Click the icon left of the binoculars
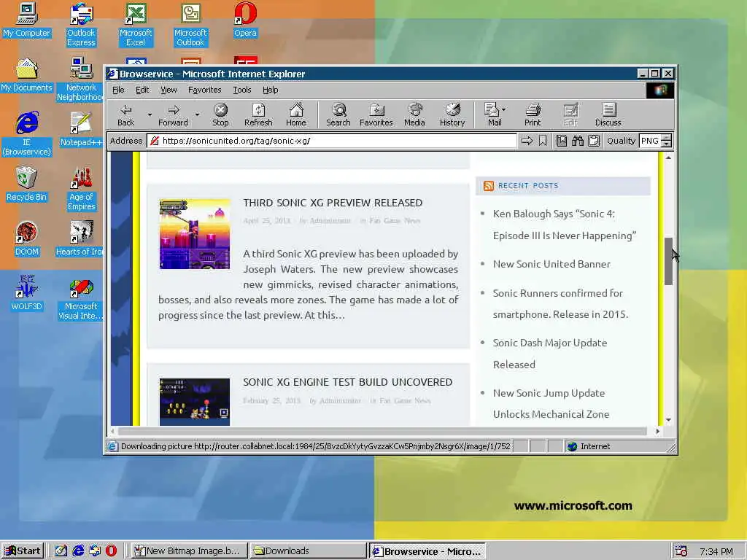The width and height of the screenshot is (747, 560). (562, 141)
